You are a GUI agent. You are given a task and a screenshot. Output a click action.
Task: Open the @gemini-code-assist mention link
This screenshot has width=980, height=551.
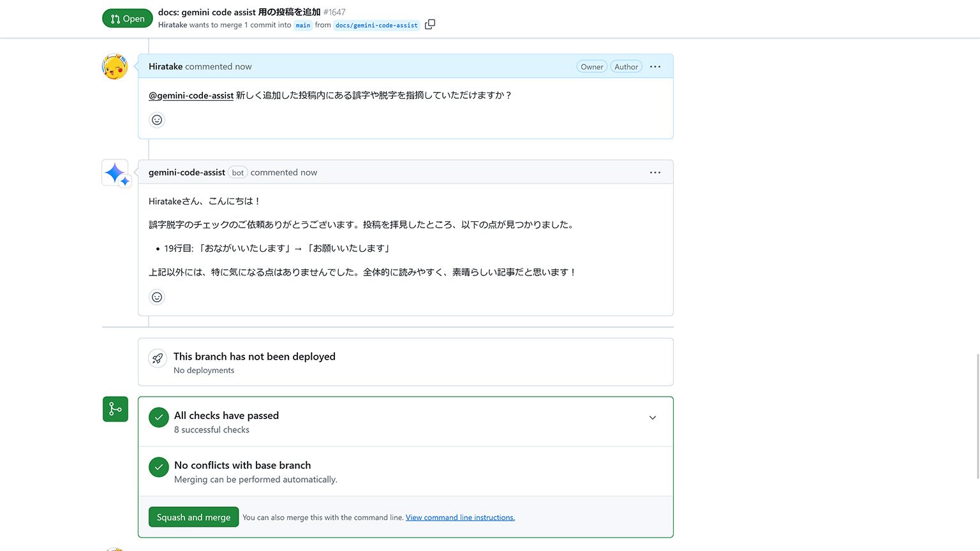pyautogui.click(x=191, y=95)
